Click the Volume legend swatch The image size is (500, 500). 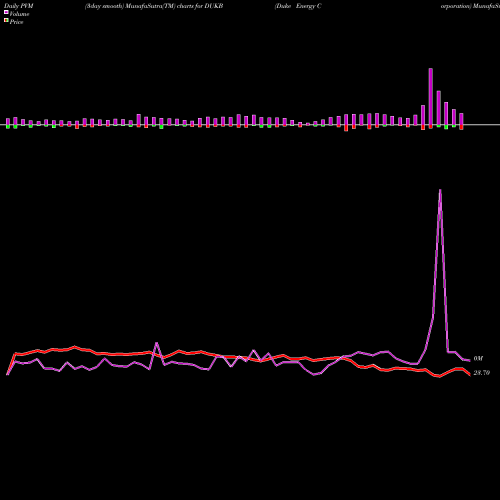click(6, 12)
